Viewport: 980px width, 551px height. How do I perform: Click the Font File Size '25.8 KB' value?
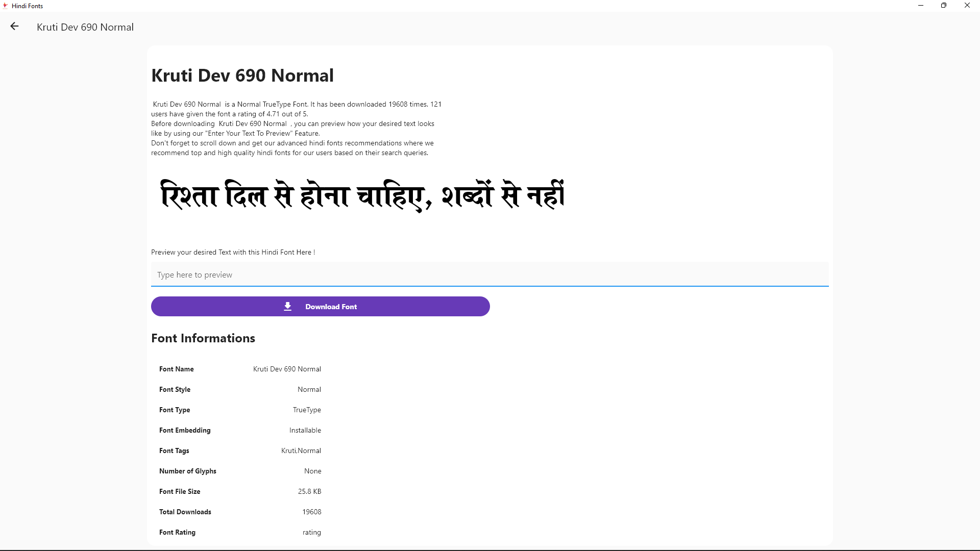tap(309, 491)
